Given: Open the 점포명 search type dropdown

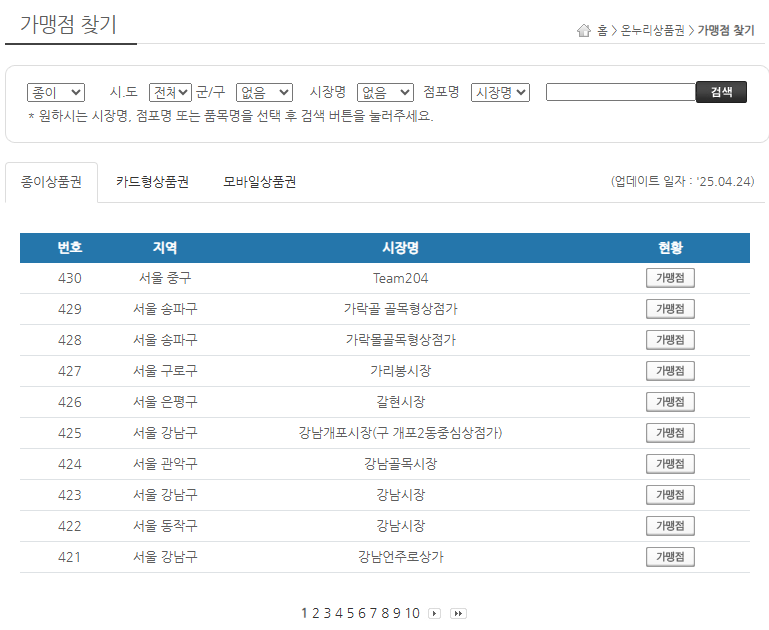Looking at the screenshot, I should (500, 92).
